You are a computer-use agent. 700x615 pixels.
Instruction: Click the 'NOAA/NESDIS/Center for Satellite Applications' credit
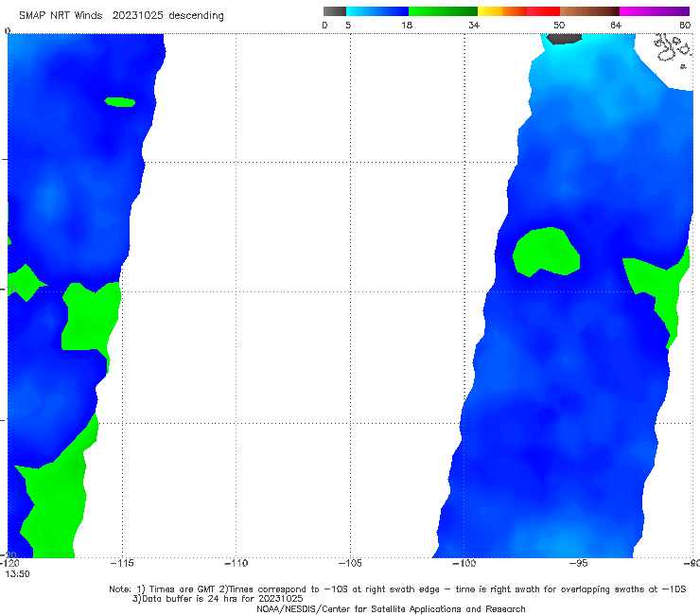pos(391,609)
